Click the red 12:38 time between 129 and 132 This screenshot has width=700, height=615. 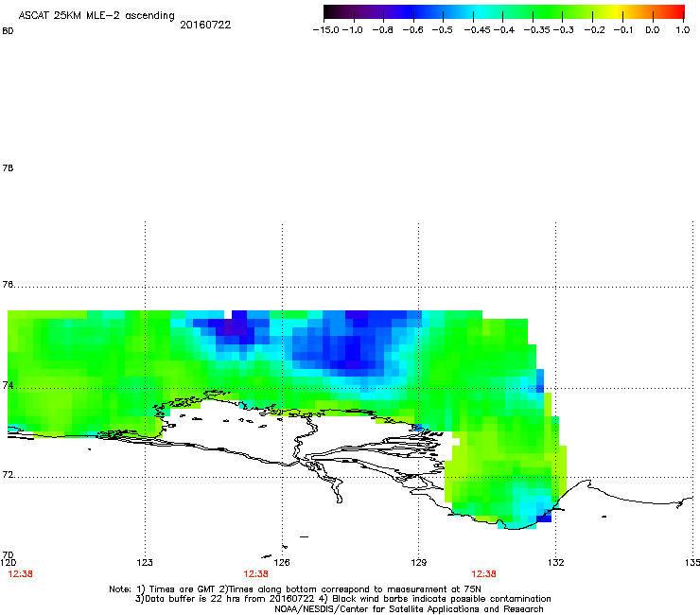[484, 574]
